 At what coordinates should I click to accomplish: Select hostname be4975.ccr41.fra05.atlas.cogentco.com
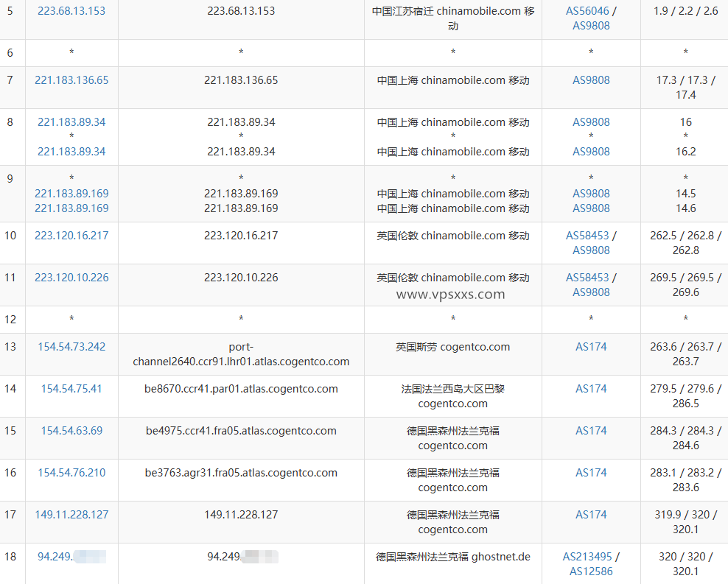(241, 431)
